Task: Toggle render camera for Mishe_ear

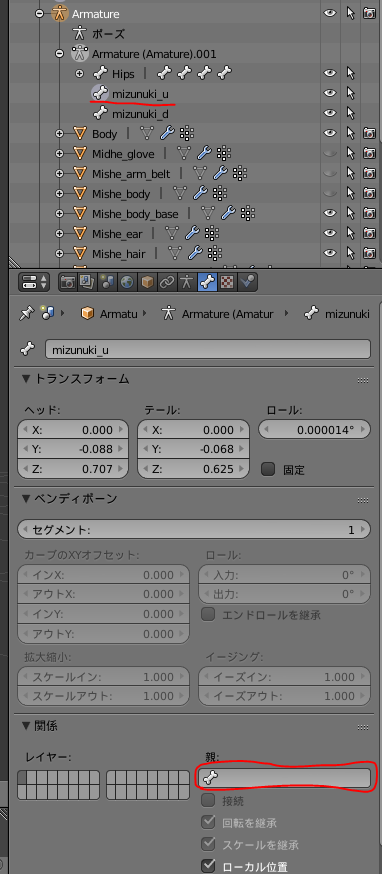Action: pyautogui.click(x=369, y=234)
